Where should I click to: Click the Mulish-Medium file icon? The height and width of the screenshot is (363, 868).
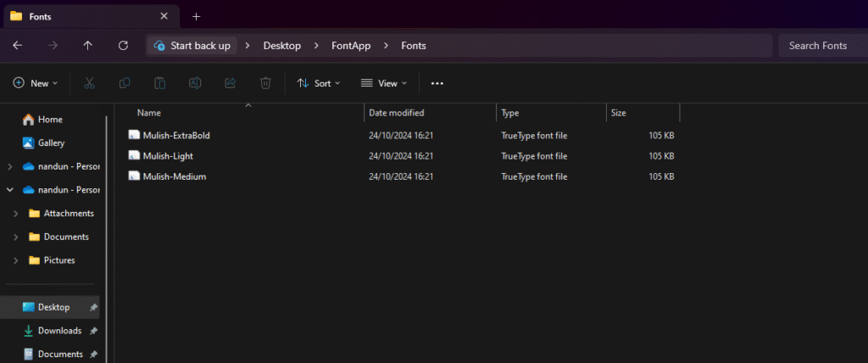point(134,176)
